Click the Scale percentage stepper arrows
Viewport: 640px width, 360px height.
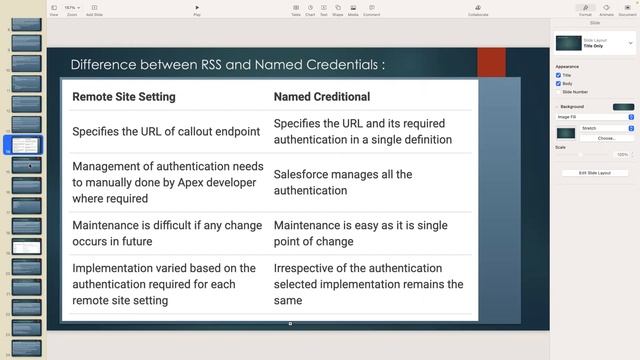coord(632,154)
